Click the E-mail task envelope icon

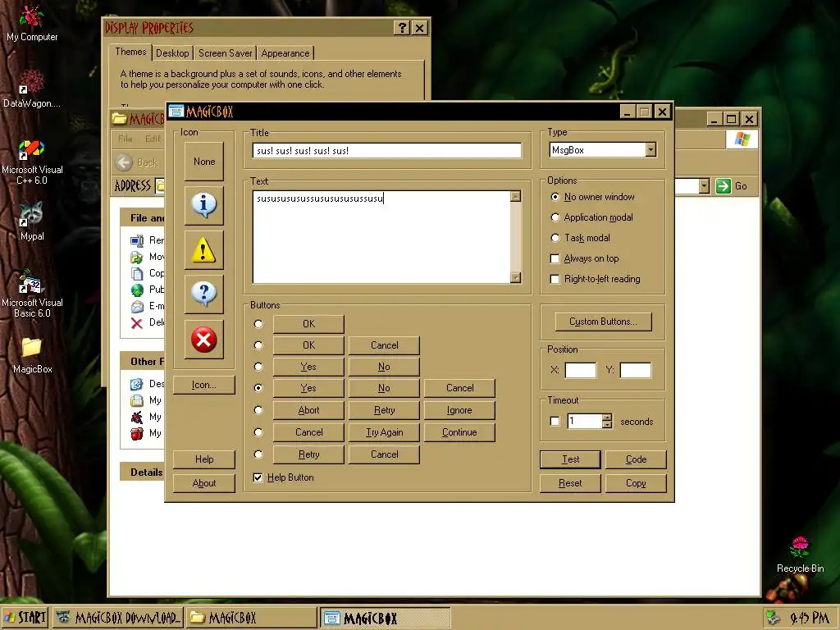click(137, 307)
